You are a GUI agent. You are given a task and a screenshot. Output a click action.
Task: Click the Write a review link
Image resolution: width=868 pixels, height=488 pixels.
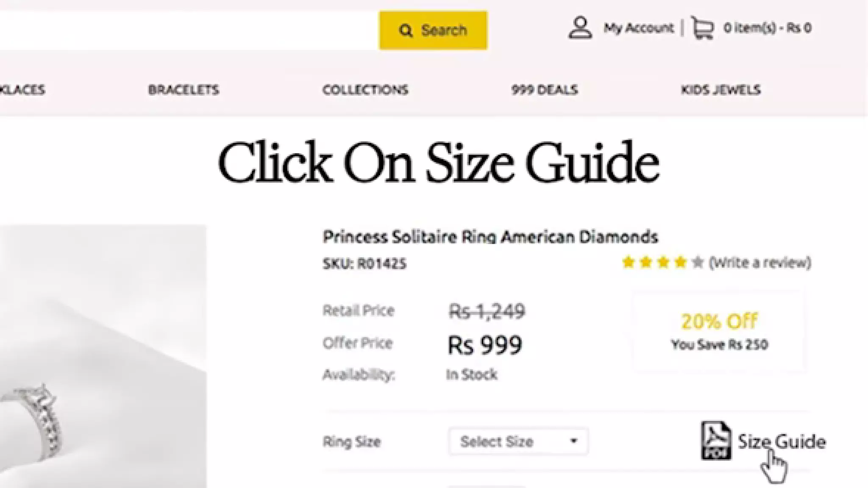point(760,263)
